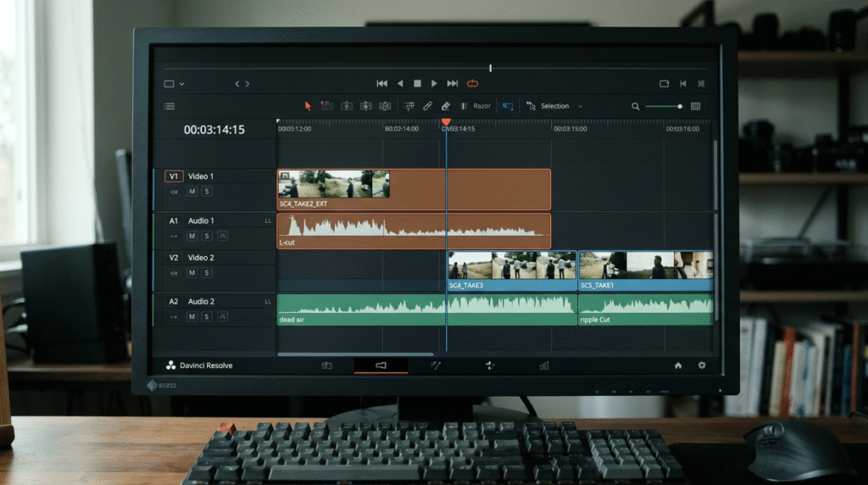Activate Trim Edit Mode tool
The image size is (868, 485).
[327, 106]
